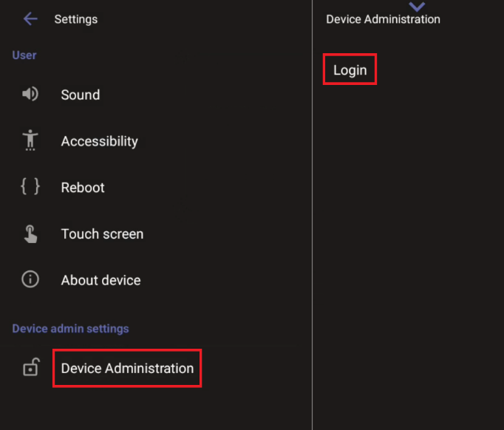The height and width of the screenshot is (430, 504).
Task: Open the About device entry
Action: [101, 280]
